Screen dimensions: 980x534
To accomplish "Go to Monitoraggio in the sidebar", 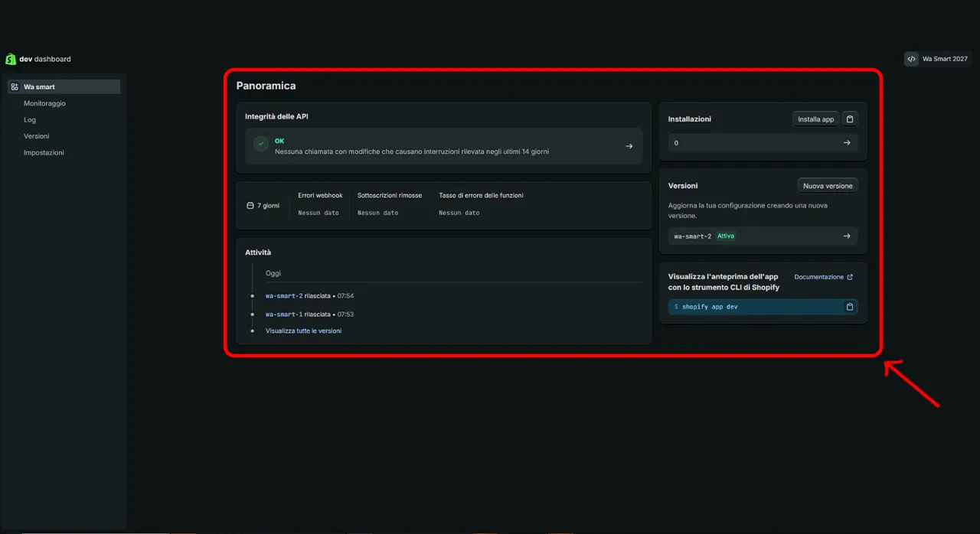I will [x=44, y=103].
